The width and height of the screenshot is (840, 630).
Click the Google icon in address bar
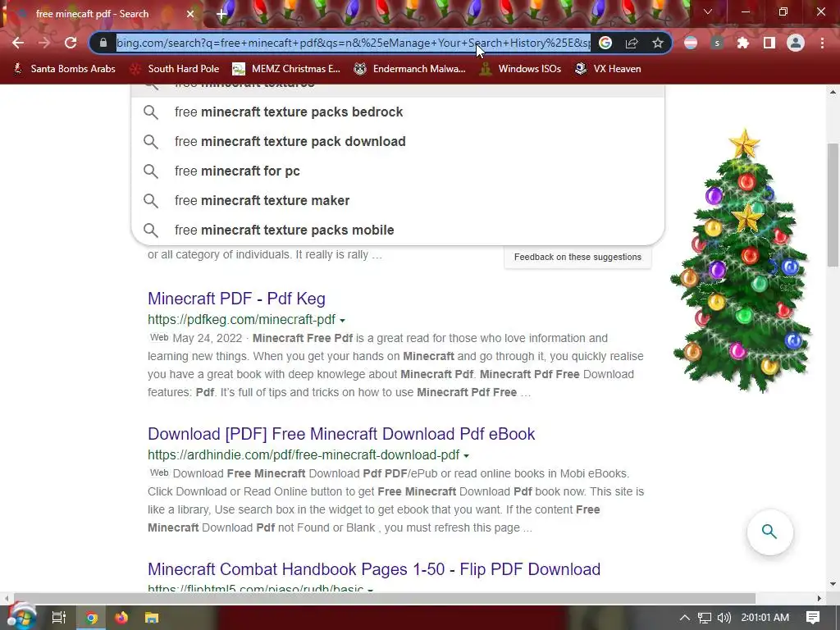[x=605, y=43]
